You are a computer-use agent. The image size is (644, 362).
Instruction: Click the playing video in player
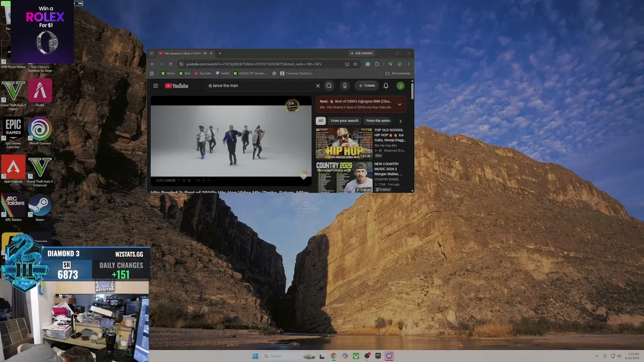click(x=231, y=141)
